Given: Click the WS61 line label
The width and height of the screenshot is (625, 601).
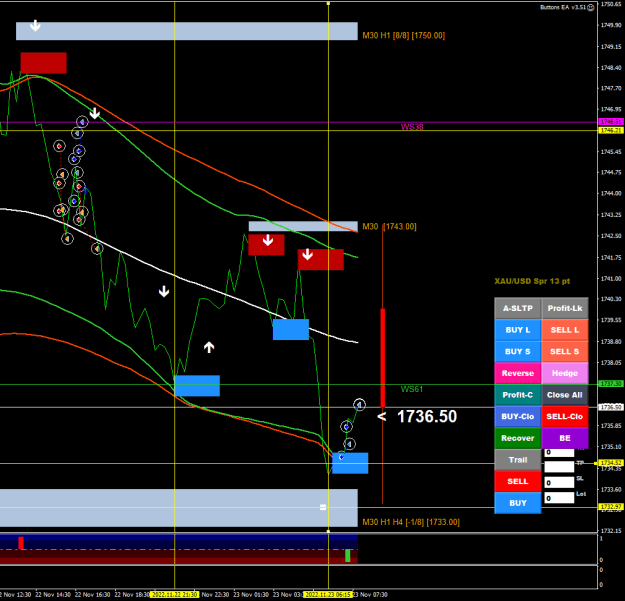Looking at the screenshot, I should [x=412, y=389].
